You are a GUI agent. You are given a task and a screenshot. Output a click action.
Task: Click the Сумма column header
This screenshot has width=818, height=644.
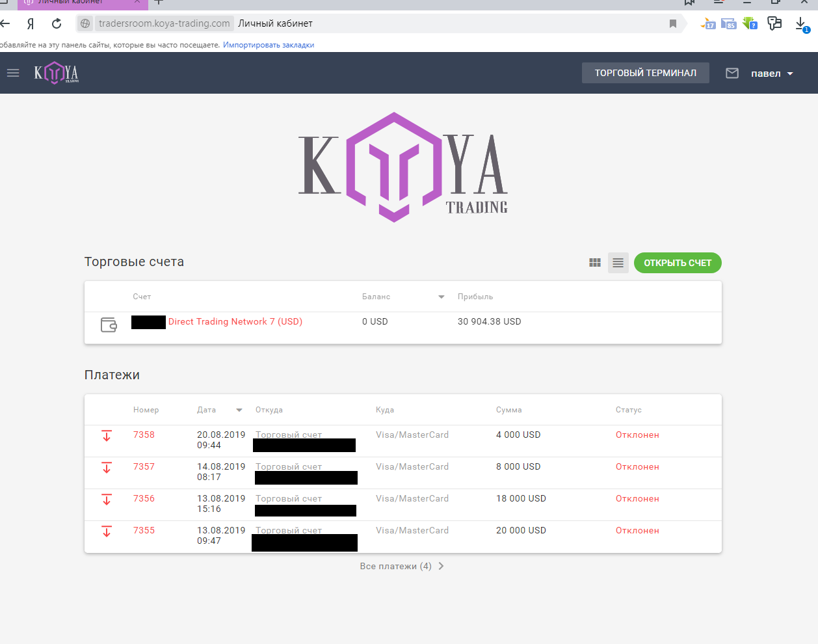(508, 410)
